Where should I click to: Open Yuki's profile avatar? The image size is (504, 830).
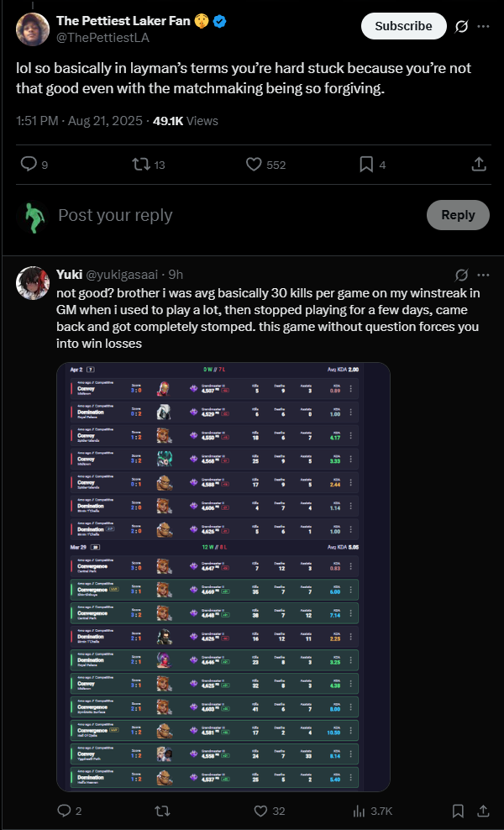[x=32, y=284]
